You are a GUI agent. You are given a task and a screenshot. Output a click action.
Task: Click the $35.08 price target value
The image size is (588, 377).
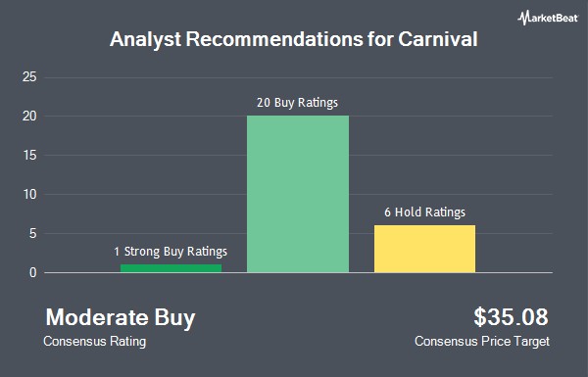pyautogui.click(x=511, y=316)
